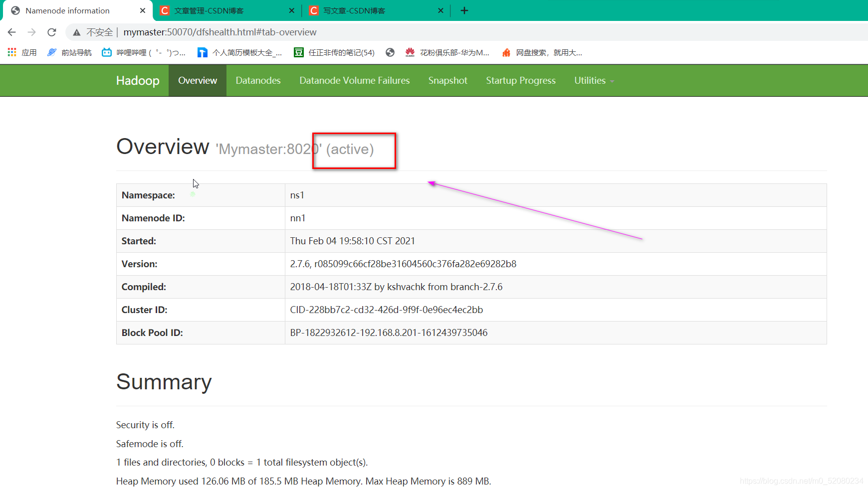Open the Startup Progress tab
The width and height of the screenshot is (868, 490).
pos(521,80)
